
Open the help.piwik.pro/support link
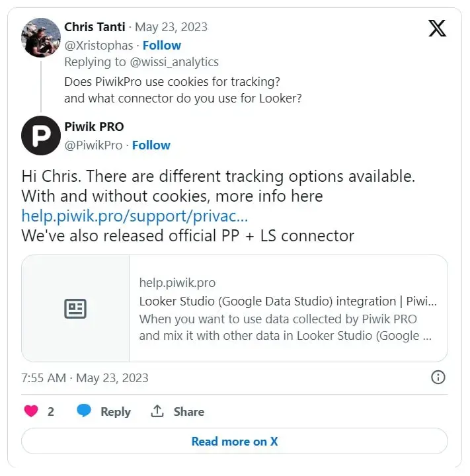pos(135,216)
